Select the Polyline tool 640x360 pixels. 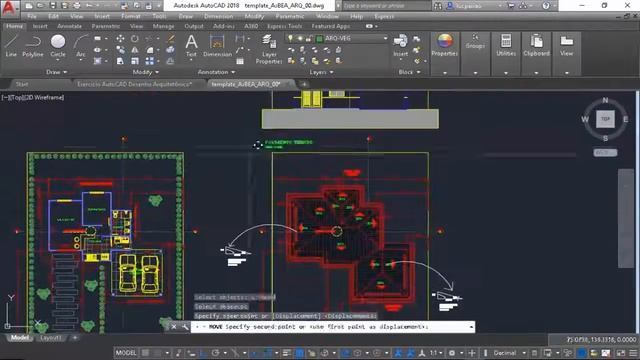coord(33,45)
